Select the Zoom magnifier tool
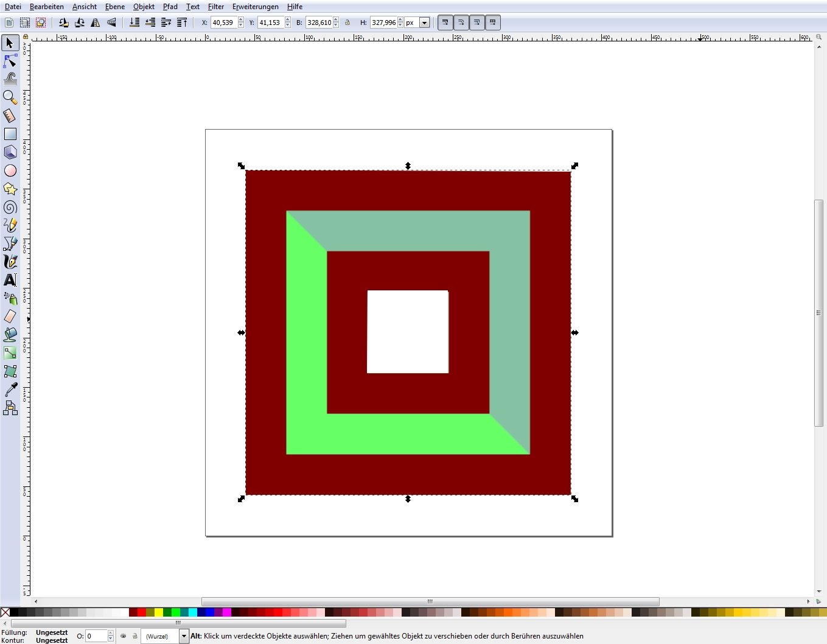The height and width of the screenshot is (644, 827). pyautogui.click(x=10, y=97)
